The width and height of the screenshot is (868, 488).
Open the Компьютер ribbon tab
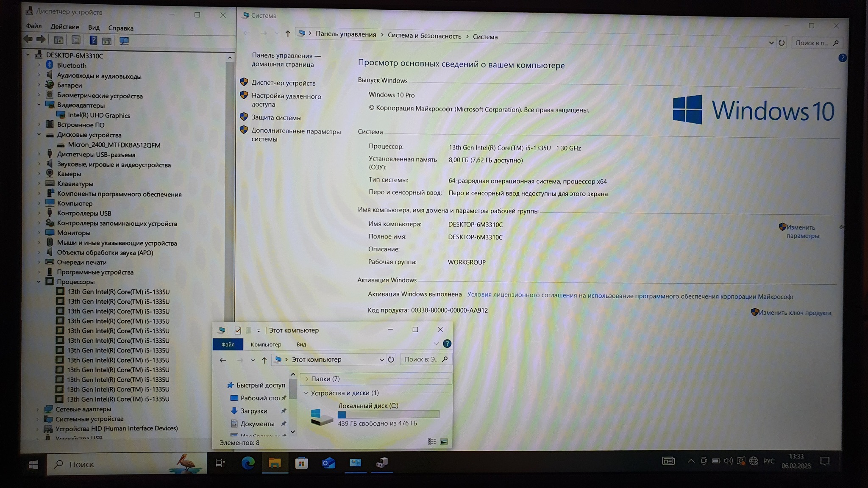click(x=266, y=344)
